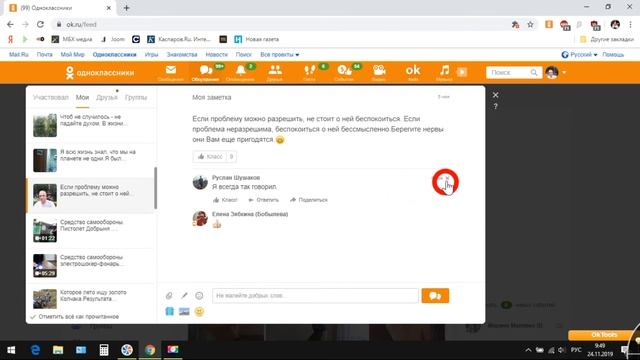Open Chrome from the Windows taskbar

[x=150, y=350]
